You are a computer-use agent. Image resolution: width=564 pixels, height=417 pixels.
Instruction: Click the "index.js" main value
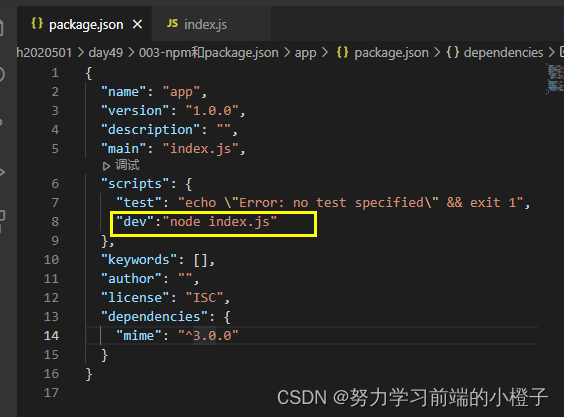[x=201, y=149]
